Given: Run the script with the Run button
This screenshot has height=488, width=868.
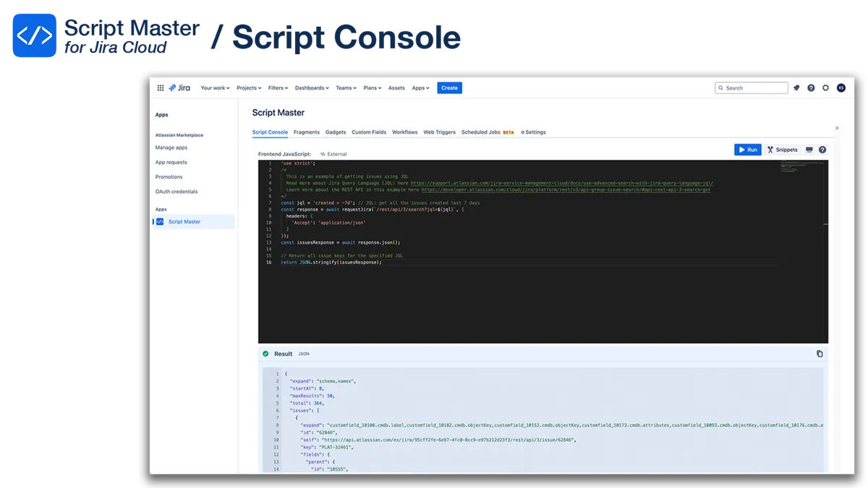Looking at the screenshot, I should click(x=748, y=150).
